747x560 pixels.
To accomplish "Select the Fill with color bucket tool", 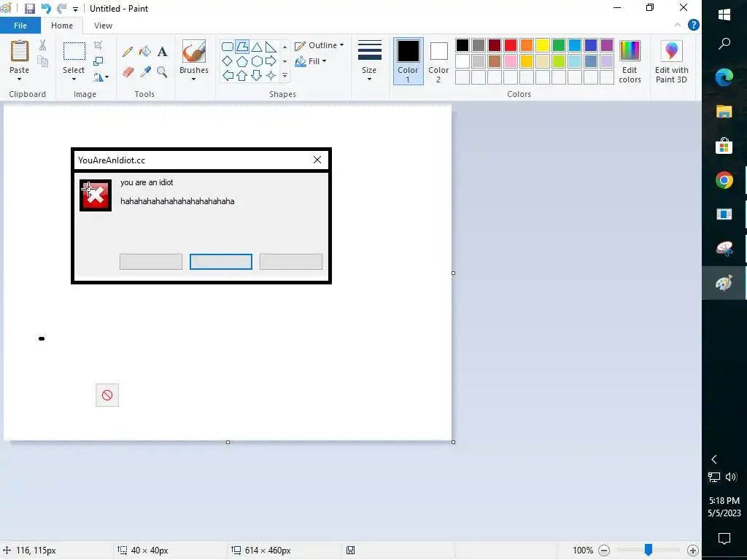I will click(145, 52).
